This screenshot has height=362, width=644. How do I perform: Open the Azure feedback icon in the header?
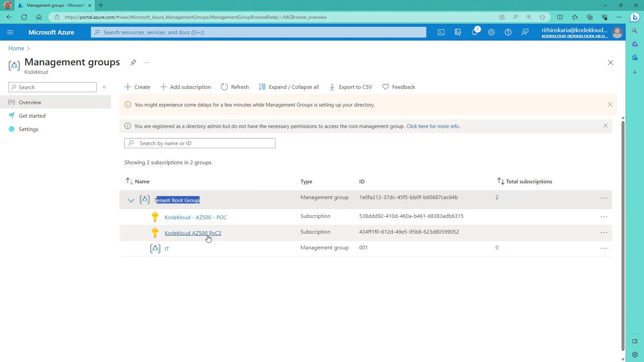[525, 32]
